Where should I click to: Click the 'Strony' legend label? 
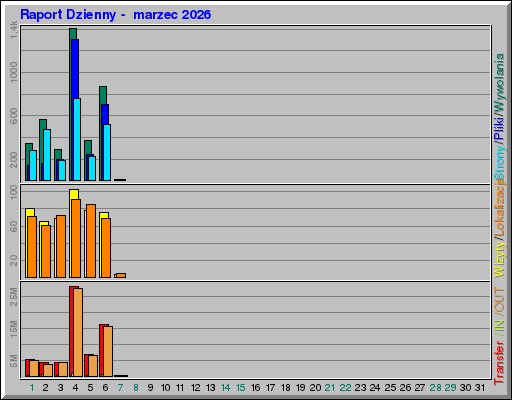[x=499, y=163]
